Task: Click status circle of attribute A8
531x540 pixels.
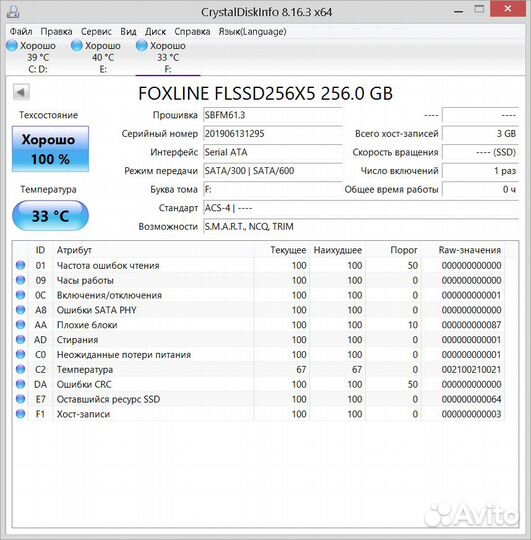Action: [x=21, y=310]
